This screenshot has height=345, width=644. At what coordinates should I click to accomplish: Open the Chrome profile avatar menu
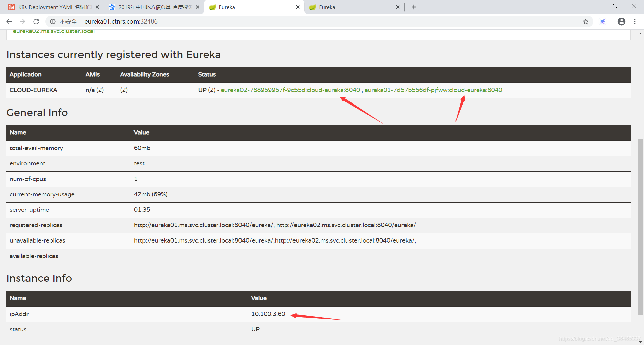pyautogui.click(x=621, y=22)
